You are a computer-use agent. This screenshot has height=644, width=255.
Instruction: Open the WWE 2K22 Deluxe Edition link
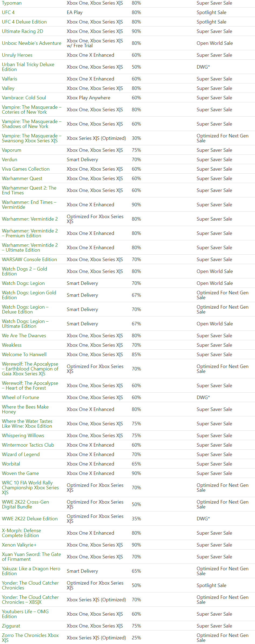coord(30,519)
